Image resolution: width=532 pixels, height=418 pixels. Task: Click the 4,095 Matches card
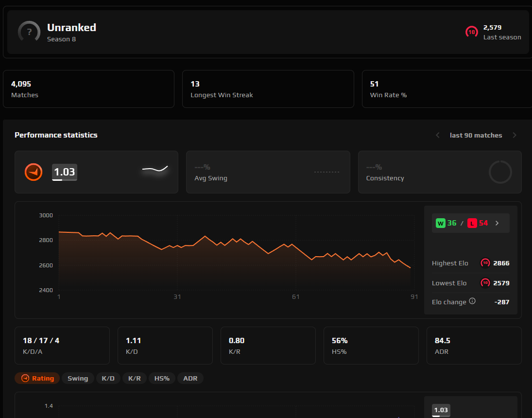[88, 89]
